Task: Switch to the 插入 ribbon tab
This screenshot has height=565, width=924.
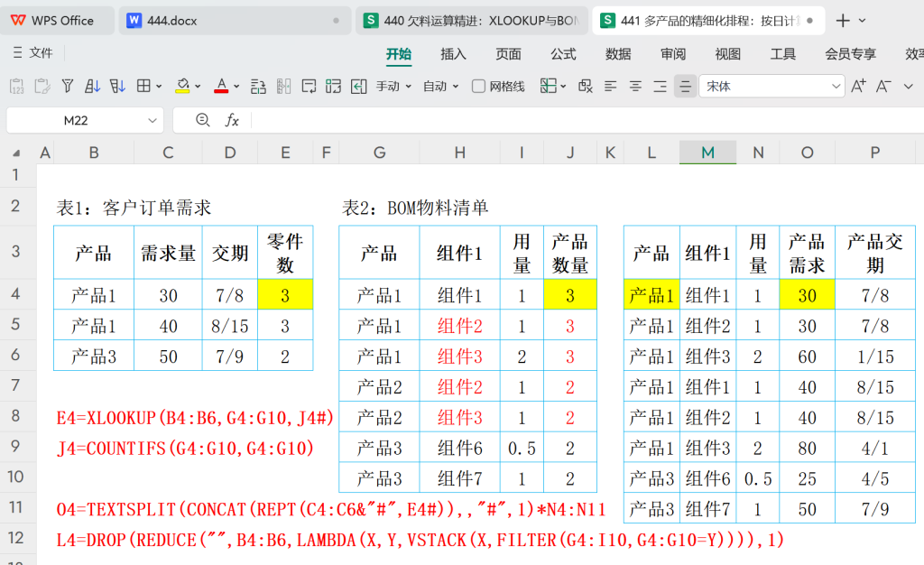Action: click(x=453, y=54)
